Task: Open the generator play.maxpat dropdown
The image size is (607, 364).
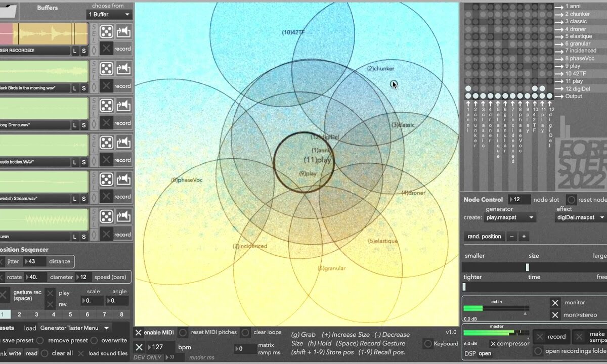Action: pos(510,217)
